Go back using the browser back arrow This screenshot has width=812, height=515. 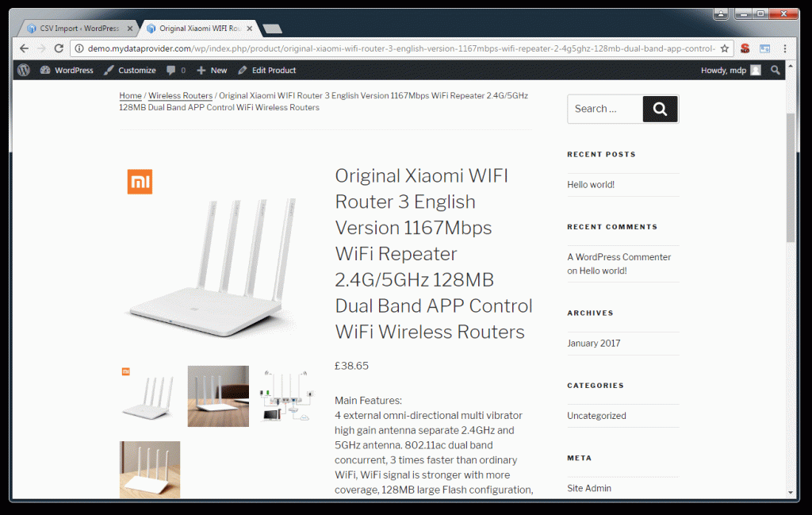25,48
